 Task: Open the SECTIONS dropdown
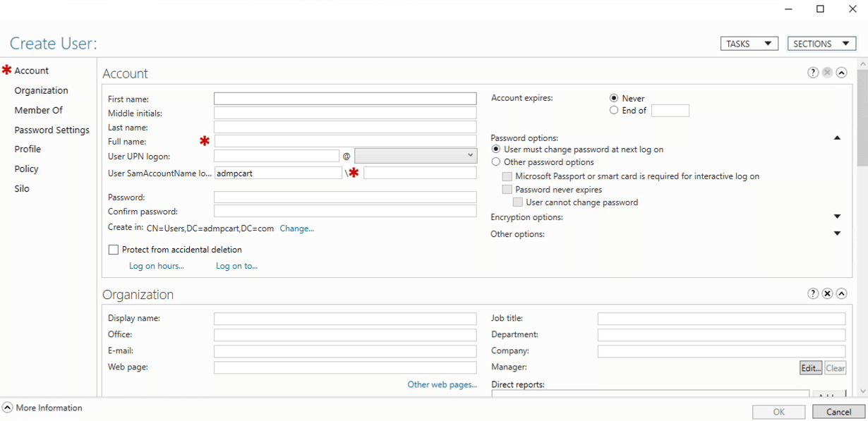[x=821, y=43]
